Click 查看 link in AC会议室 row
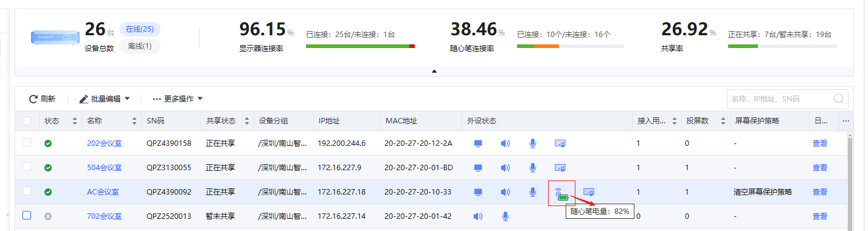Viewport: 868px width, 231px height. tap(820, 192)
